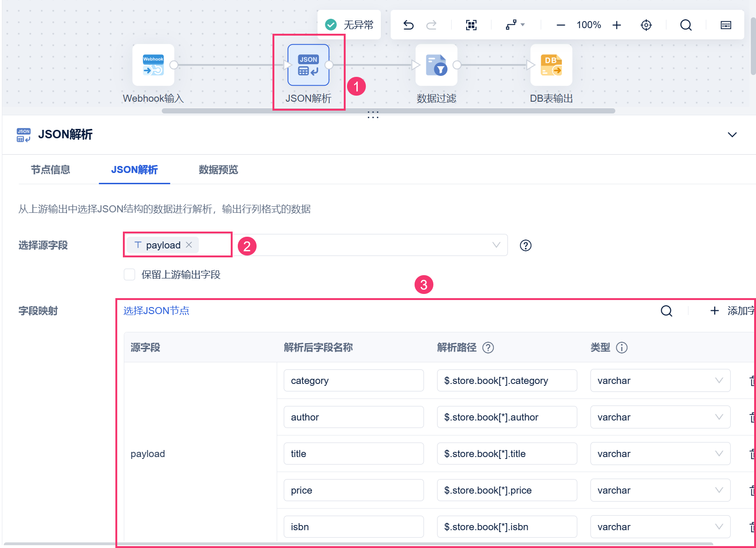Open the canvas search magnifier
This screenshot has width=756, height=548.
click(x=686, y=25)
